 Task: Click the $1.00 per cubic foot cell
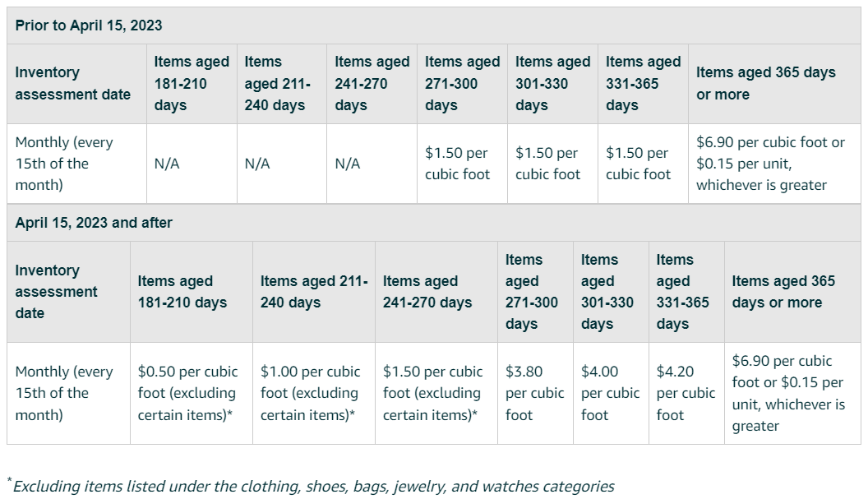coord(314,393)
